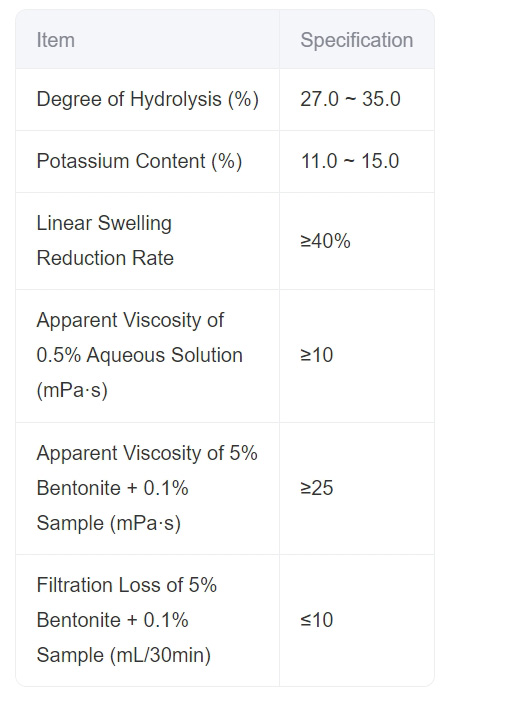Click the ≥40% specification value
The width and height of the screenshot is (520, 702).
click(x=325, y=241)
